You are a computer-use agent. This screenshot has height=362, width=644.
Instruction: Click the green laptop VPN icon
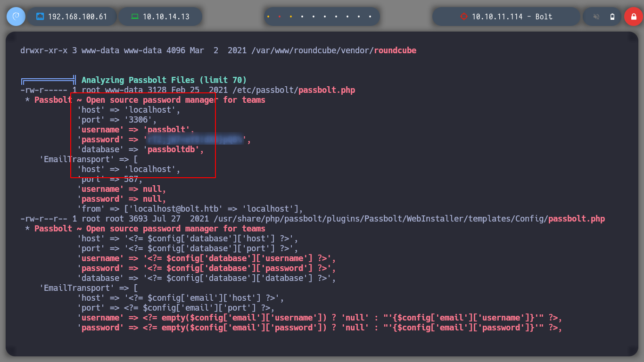[x=135, y=16]
